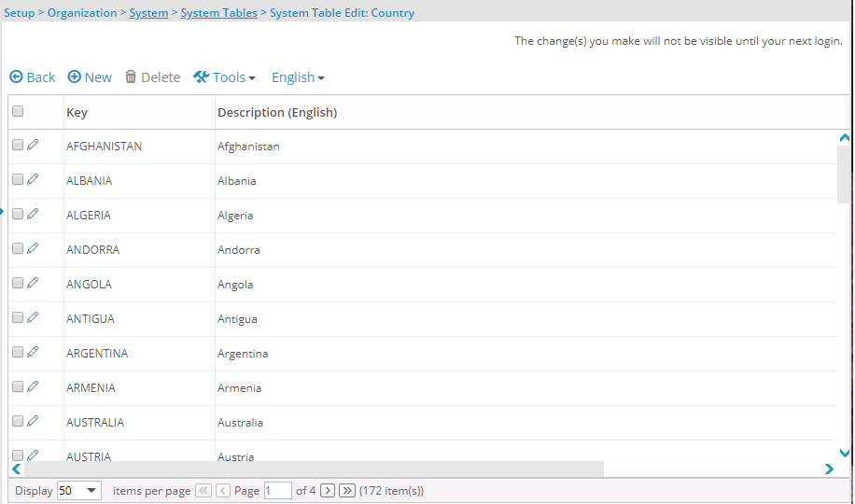Edit the ALBANIA row via pencil icon
Screen dimensions: 855x504
click(33, 179)
